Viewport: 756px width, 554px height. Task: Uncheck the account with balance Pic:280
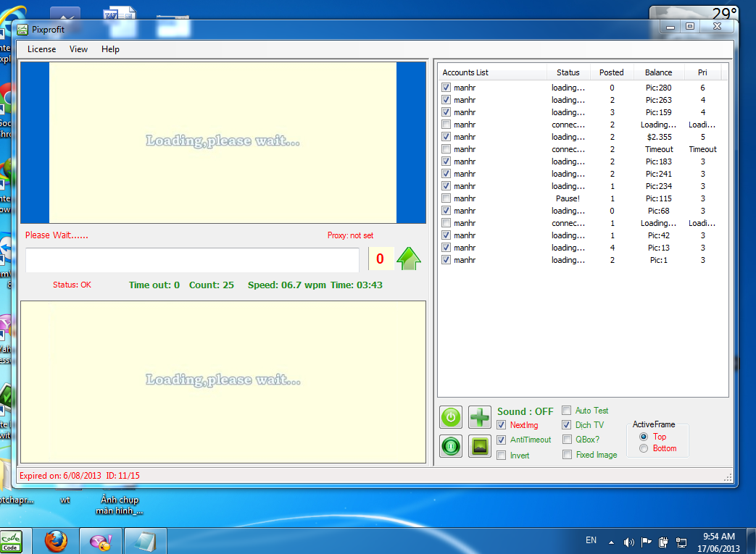(x=446, y=88)
